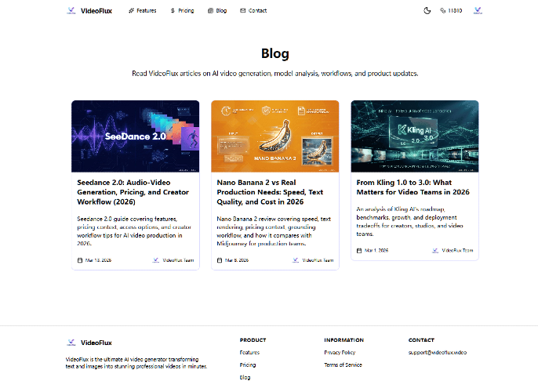Click VideoFlux Team text on Seedance card
Screen dimensions: 538x392
pos(178,260)
